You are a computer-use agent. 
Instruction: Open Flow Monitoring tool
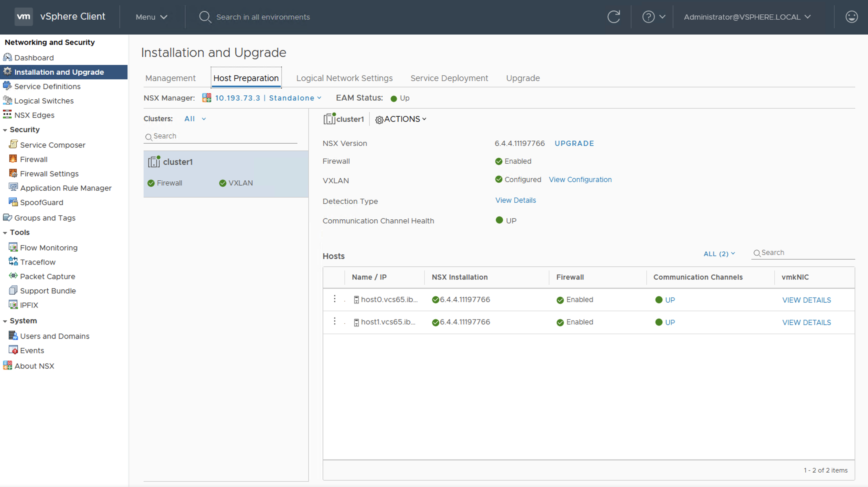tap(49, 248)
